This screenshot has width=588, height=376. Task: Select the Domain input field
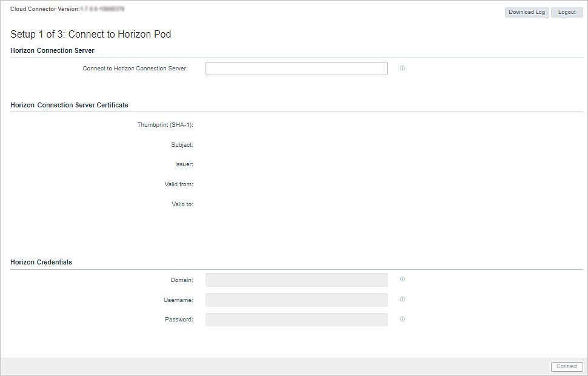(x=296, y=280)
